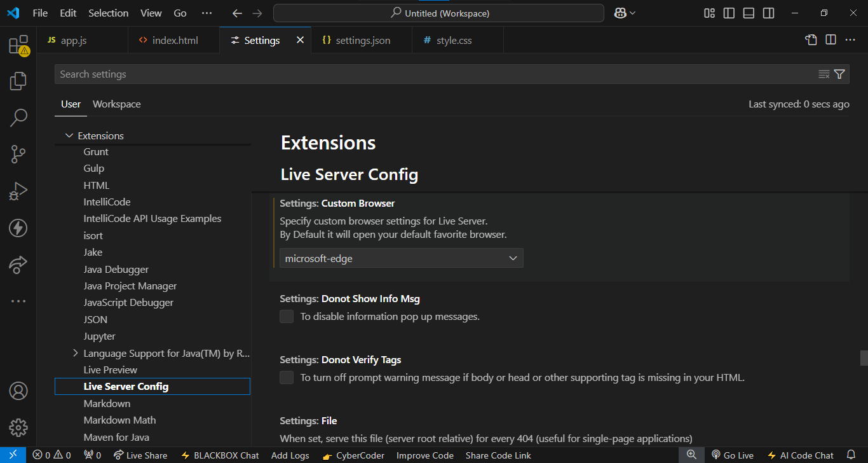Image resolution: width=868 pixels, height=463 pixels.
Task: Open the Extensions view with warning badge
Action: pos(18,45)
